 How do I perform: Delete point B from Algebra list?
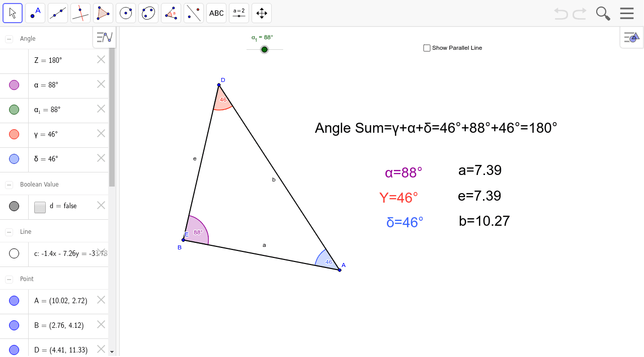pos(101,324)
